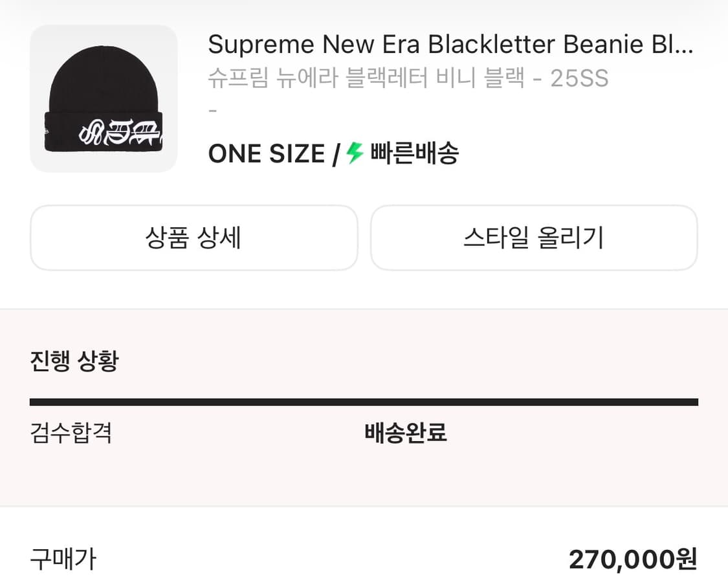The width and height of the screenshot is (728, 588).
Task: Click the black progress bar line
Action: pyautogui.click(x=364, y=400)
